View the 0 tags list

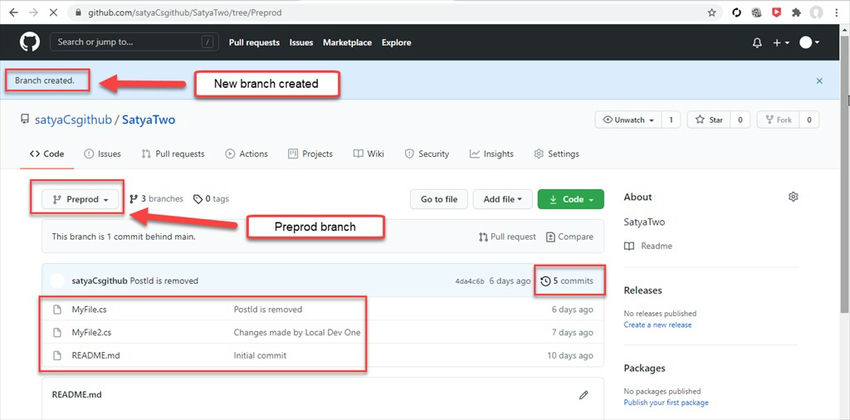(x=211, y=199)
